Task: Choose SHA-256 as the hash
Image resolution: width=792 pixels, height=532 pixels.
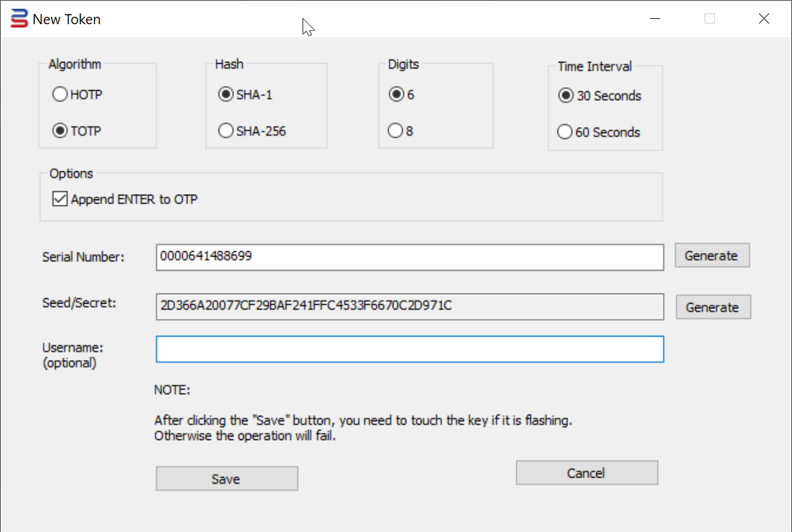Action: pyautogui.click(x=226, y=131)
